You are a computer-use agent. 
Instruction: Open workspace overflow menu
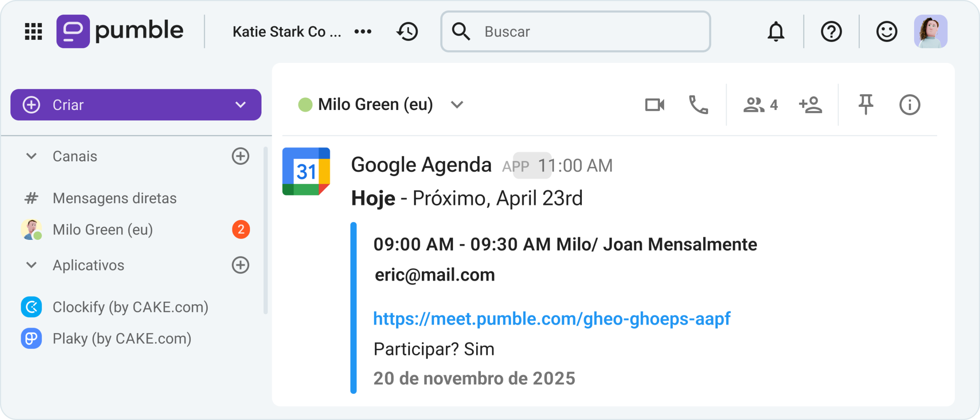(x=363, y=31)
